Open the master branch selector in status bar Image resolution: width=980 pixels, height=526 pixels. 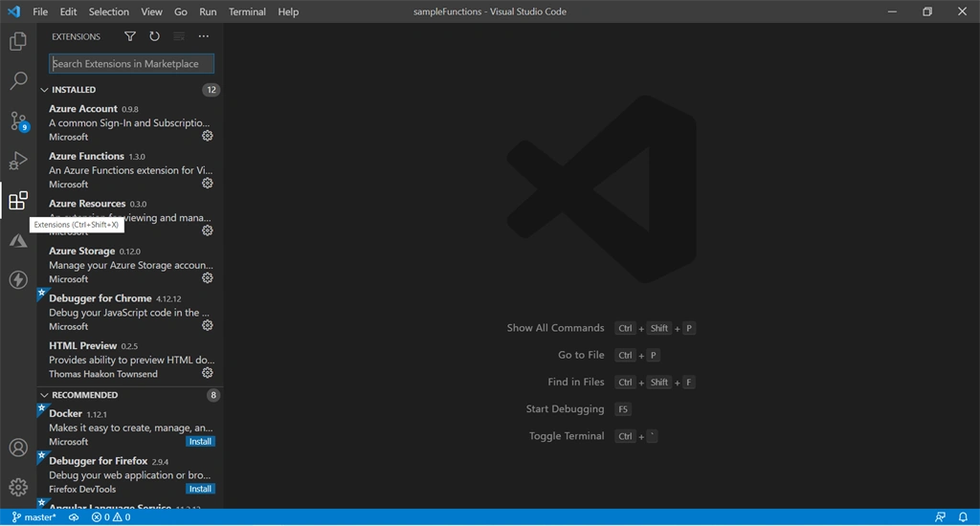[x=33, y=517]
